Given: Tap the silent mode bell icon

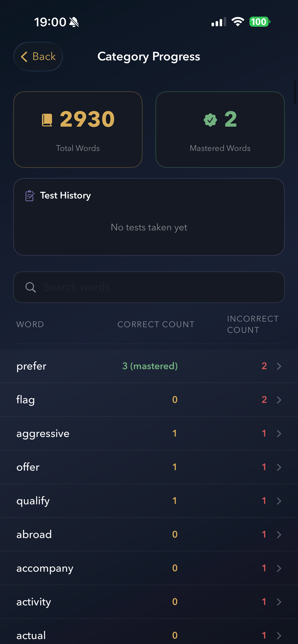Looking at the screenshot, I should pyautogui.click(x=74, y=22).
